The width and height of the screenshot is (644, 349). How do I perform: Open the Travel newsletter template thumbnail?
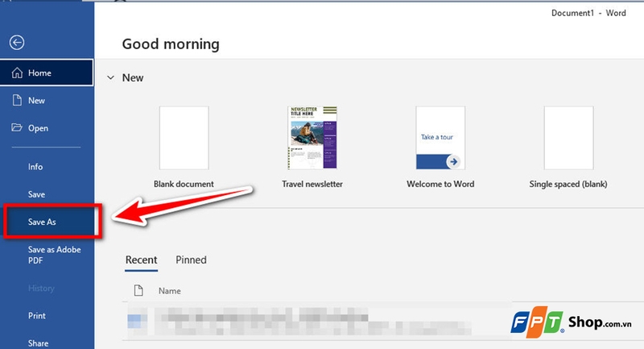pyautogui.click(x=312, y=138)
